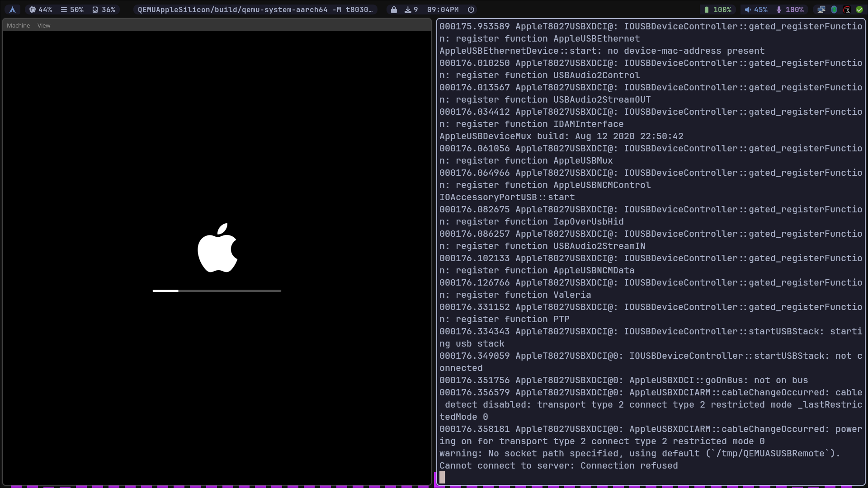
Task: Click the CPU usage icon showing 44%
Action: [x=33, y=9]
